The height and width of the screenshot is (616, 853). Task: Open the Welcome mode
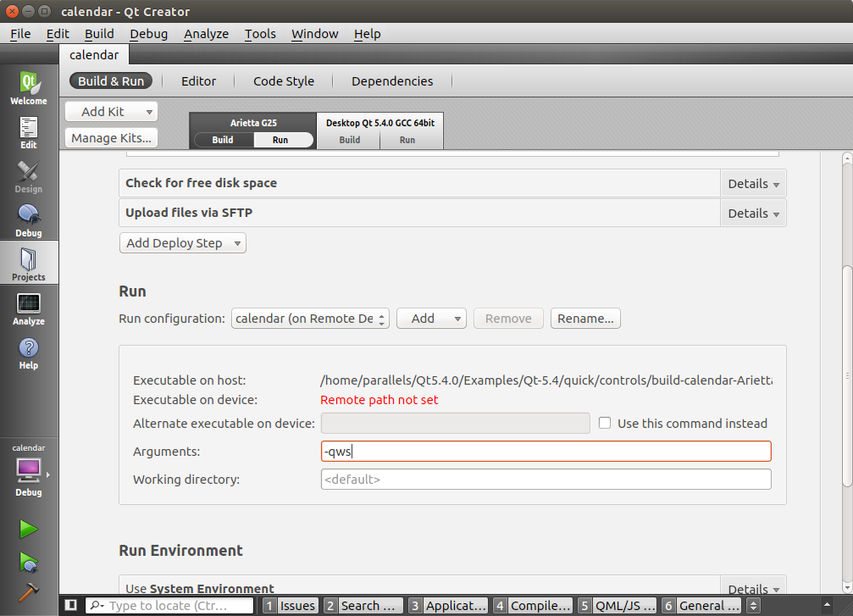[29, 88]
